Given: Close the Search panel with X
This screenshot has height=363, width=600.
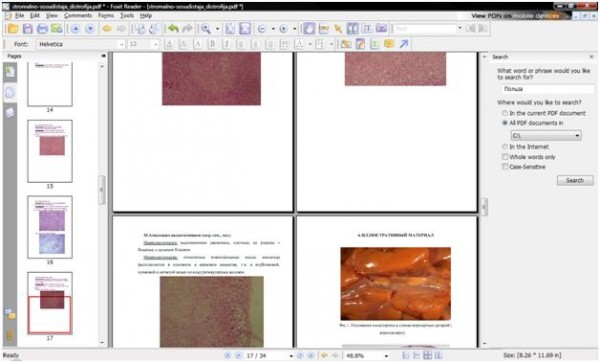Looking at the screenshot, I should (591, 57).
